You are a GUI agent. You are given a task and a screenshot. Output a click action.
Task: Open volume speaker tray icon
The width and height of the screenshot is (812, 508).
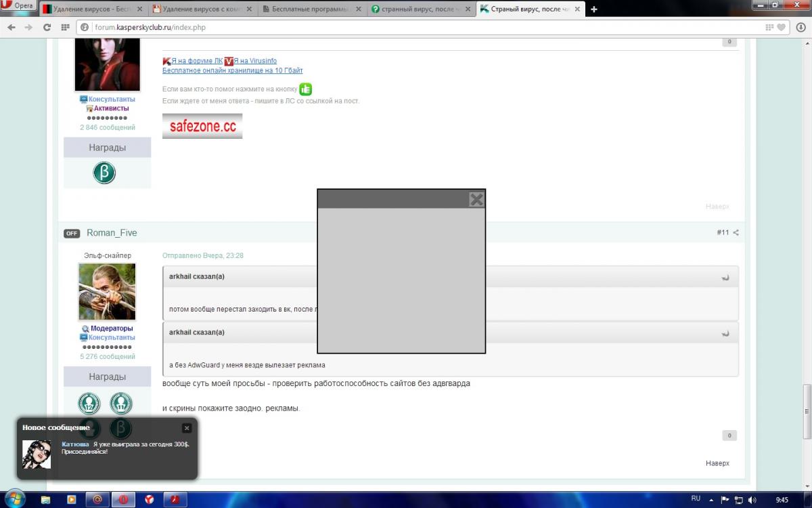tap(752, 500)
